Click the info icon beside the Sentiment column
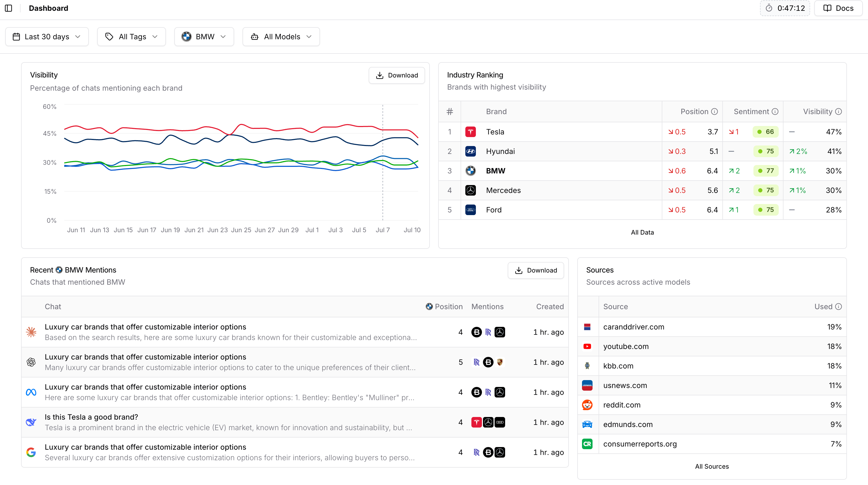The width and height of the screenshot is (868, 485). (776, 111)
